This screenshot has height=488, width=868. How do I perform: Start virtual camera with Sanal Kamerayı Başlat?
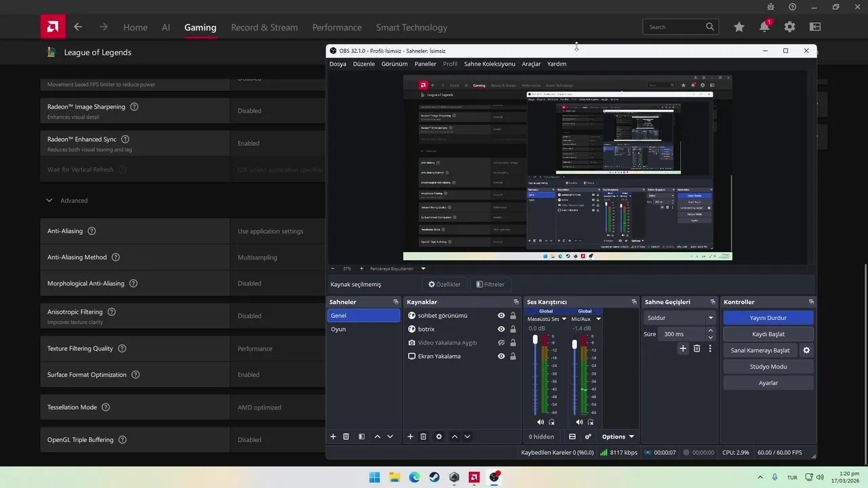(x=760, y=350)
